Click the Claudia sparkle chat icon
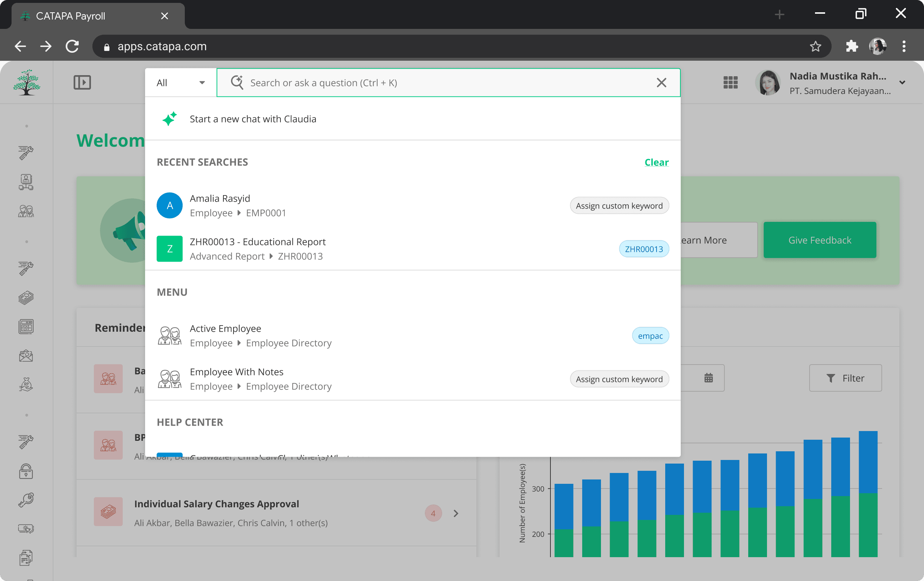 [169, 119]
